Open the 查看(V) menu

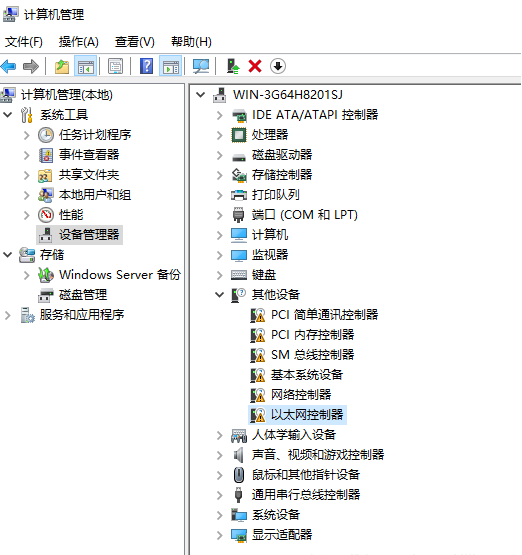click(x=135, y=42)
